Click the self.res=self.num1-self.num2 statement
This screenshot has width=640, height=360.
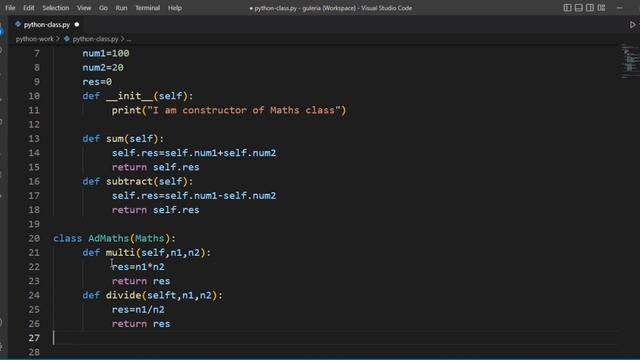(194, 196)
